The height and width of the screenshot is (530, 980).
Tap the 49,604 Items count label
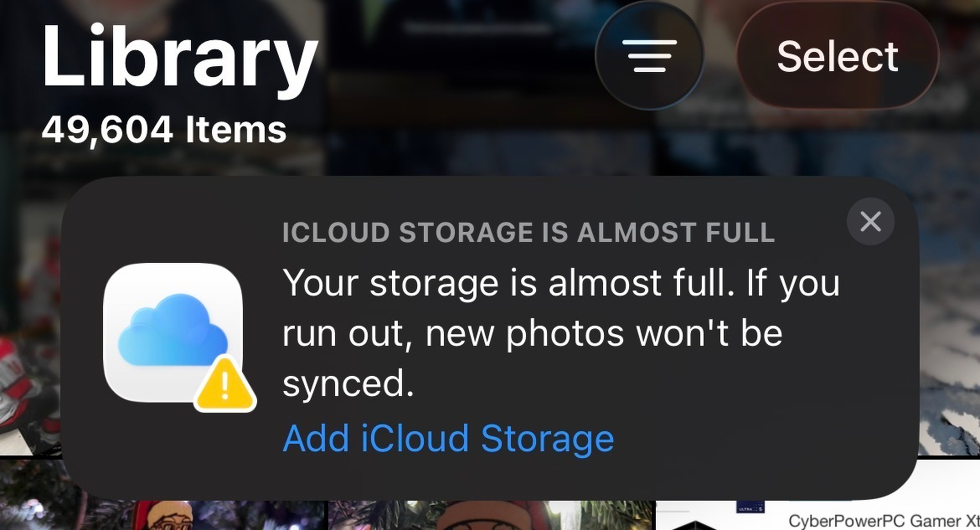[163, 130]
